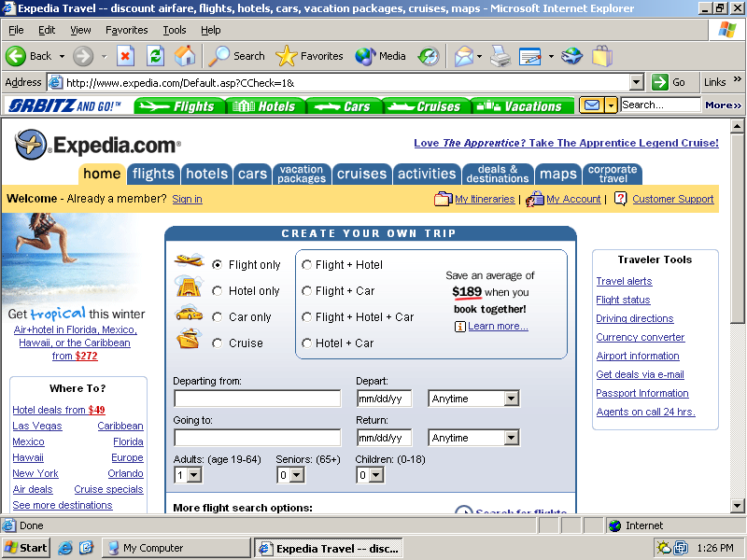Click the Go button beside address bar
This screenshot has height=560, width=747.
coord(669,82)
